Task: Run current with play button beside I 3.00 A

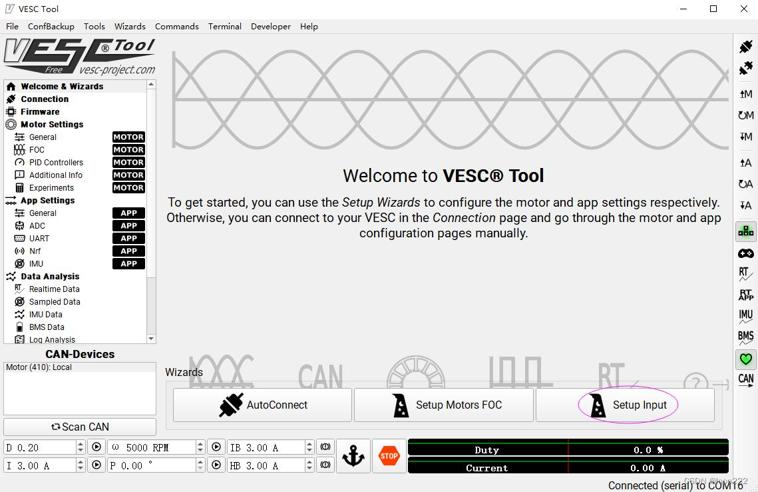Action: click(x=97, y=465)
